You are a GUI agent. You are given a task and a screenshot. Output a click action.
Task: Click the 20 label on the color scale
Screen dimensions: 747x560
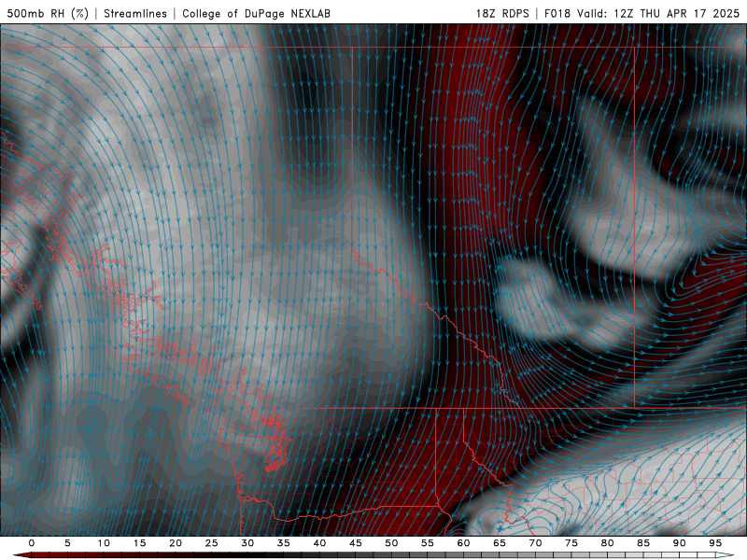click(x=176, y=543)
